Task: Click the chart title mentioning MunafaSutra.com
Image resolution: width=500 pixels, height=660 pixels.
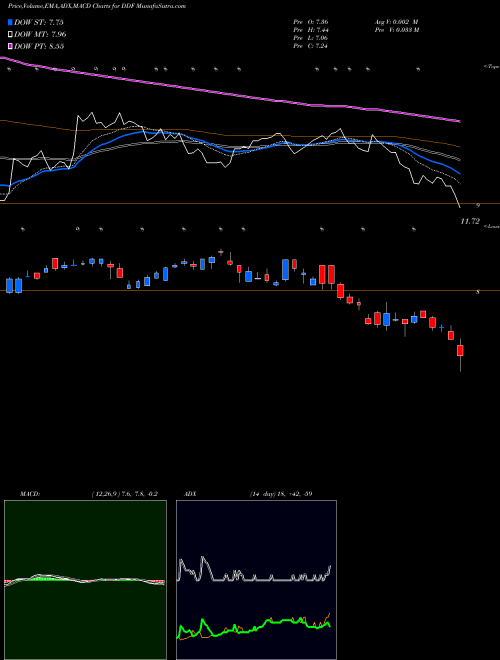Action: pyautogui.click(x=97, y=6)
